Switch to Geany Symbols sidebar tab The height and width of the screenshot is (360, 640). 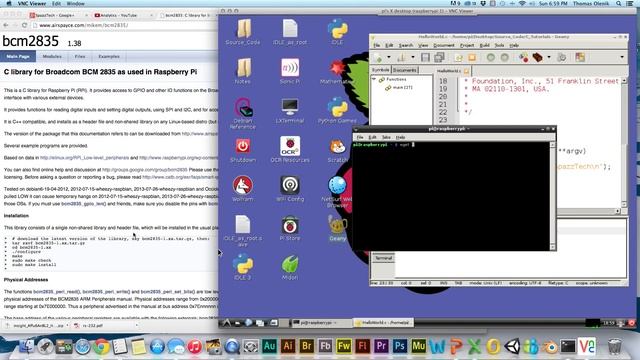[380, 70]
